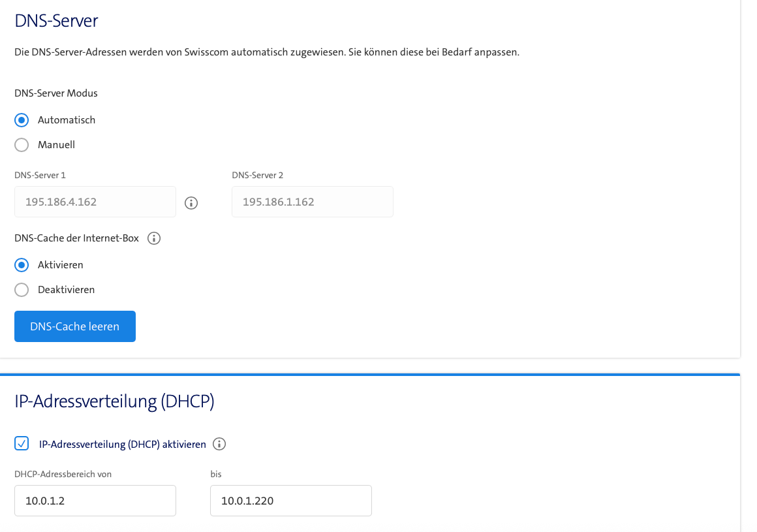Choose the Manuell DNS mode radio button
The image size is (757, 532).
pyautogui.click(x=22, y=145)
